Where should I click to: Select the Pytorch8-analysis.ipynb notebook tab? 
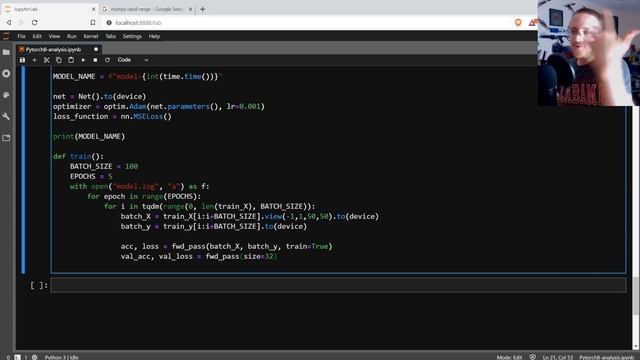[x=53, y=49]
